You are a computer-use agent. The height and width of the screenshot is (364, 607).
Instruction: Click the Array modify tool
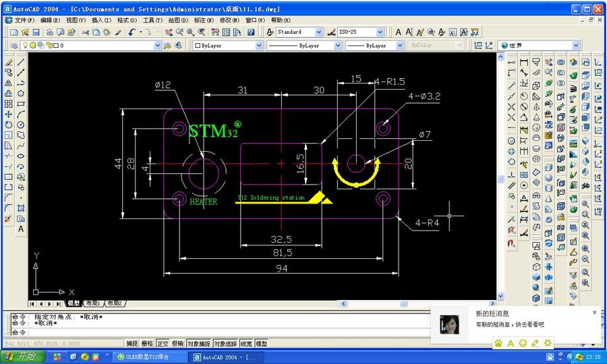pyautogui.click(x=8, y=104)
